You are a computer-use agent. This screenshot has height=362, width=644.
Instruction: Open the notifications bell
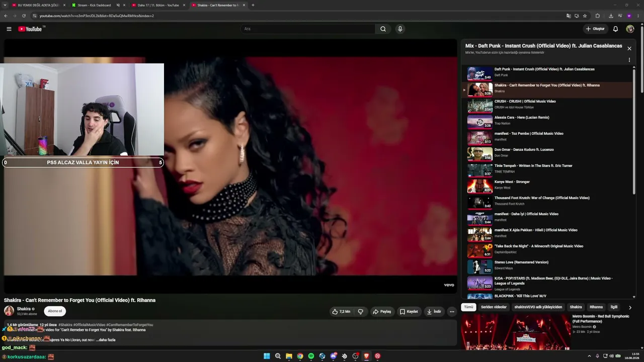[x=615, y=29]
